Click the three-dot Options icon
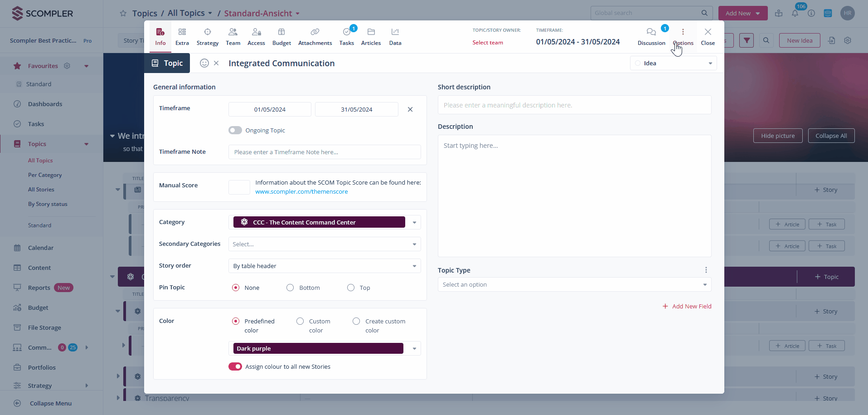This screenshot has height=415, width=868. pos(683,32)
